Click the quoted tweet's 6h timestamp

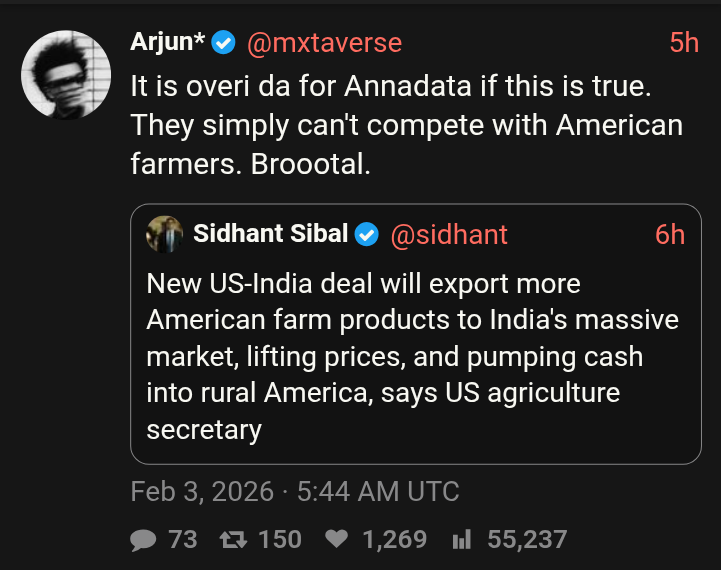pyautogui.click(x=670, y=234)
